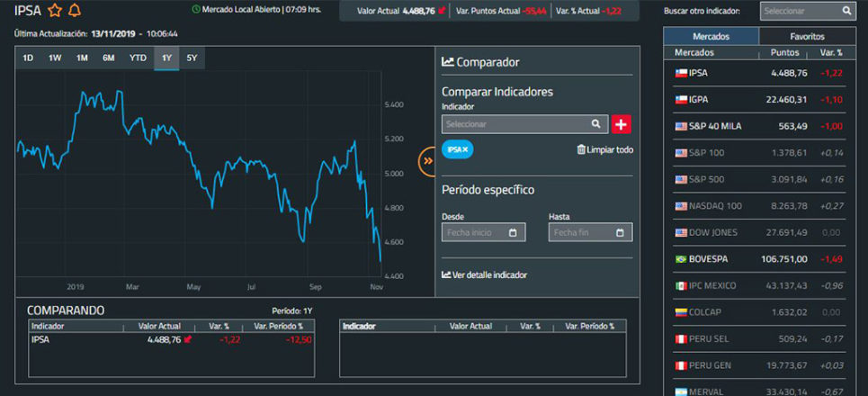Click the orange collapse arrows on chart edge
Image resolution: width=868 pixels, height=396 pixels.
(x=427, y=161)
